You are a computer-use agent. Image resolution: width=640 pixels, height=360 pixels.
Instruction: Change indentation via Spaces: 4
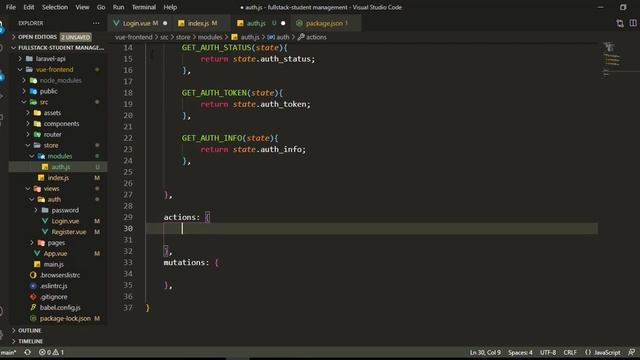pyautogui.click(x=520, y=352)
